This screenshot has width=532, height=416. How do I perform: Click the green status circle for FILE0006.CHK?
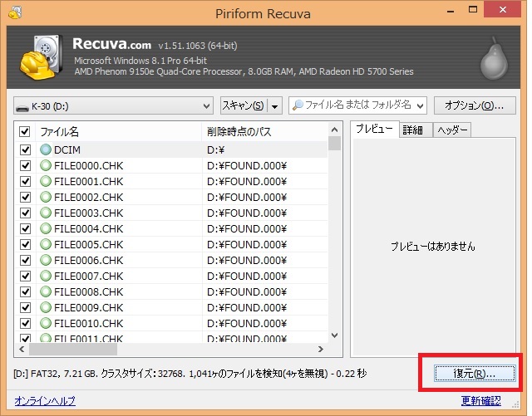(x=46, y=261)
